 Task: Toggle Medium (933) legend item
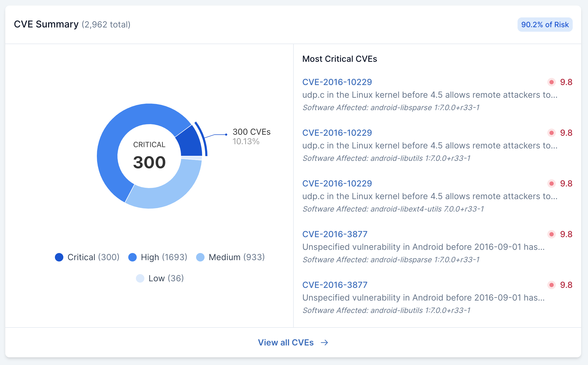230,257
